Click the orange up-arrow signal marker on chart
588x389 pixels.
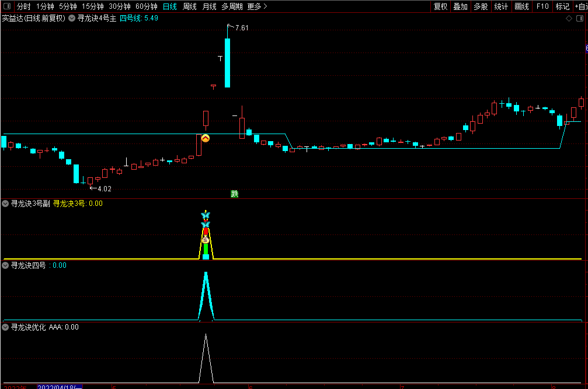(x=206, y=139)
